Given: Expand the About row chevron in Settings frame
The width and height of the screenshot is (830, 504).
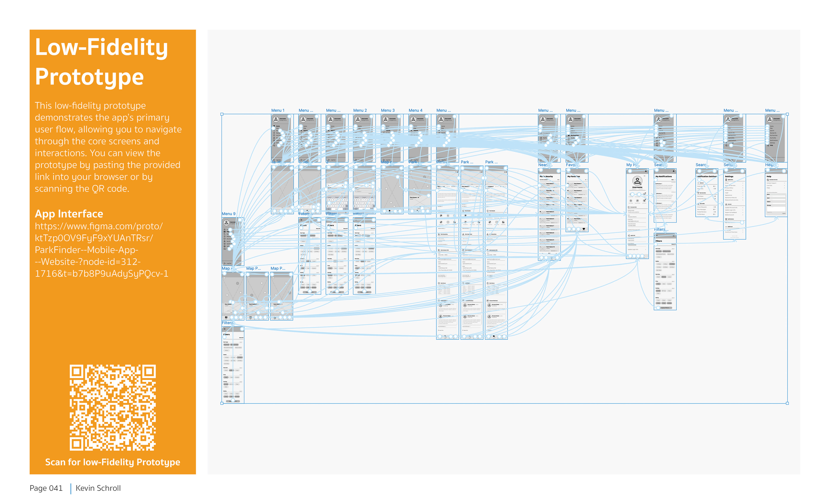Looking at the screenshot, I should (x=743, y=183).
